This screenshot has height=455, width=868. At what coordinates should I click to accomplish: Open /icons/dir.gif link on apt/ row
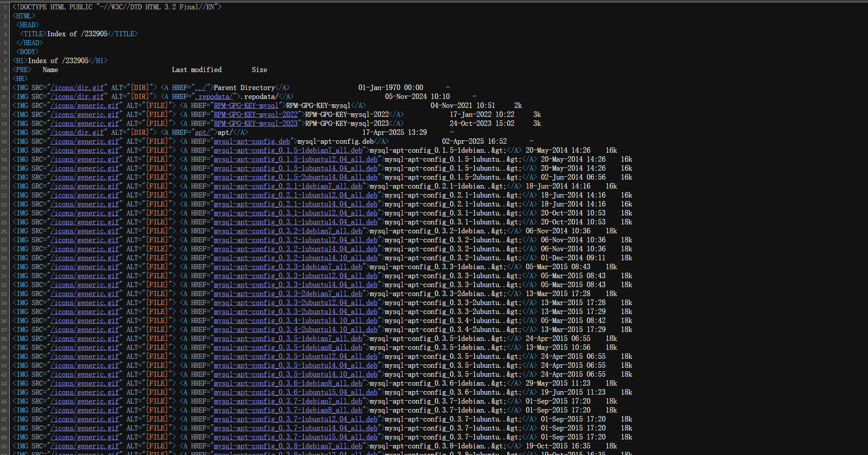(x=77, y=132)
